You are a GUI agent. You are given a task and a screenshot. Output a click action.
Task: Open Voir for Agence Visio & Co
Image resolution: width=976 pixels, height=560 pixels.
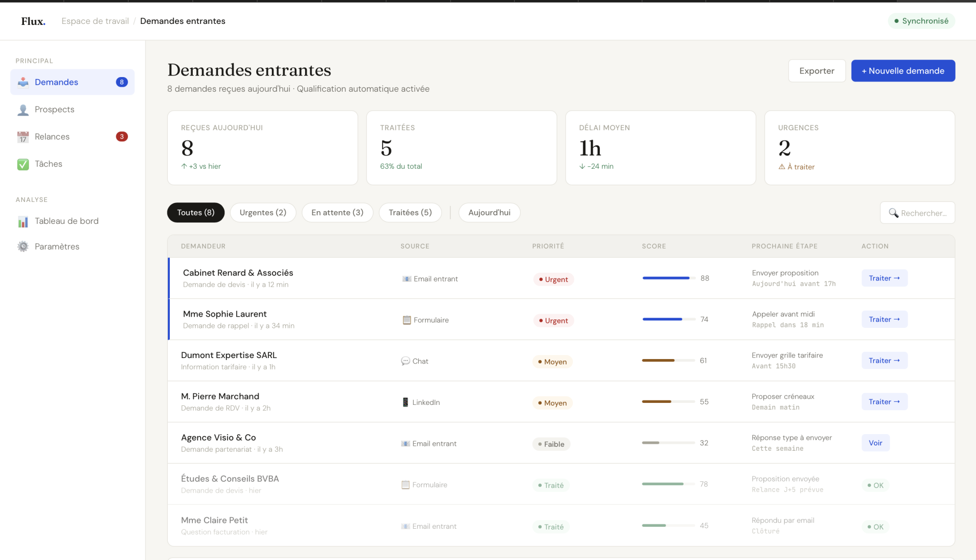875,442
